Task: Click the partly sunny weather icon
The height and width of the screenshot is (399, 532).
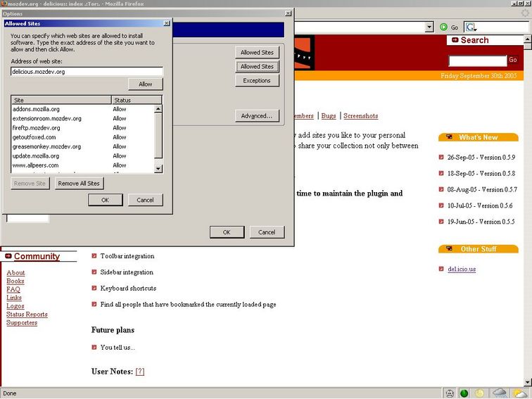Action: (521, 393)
